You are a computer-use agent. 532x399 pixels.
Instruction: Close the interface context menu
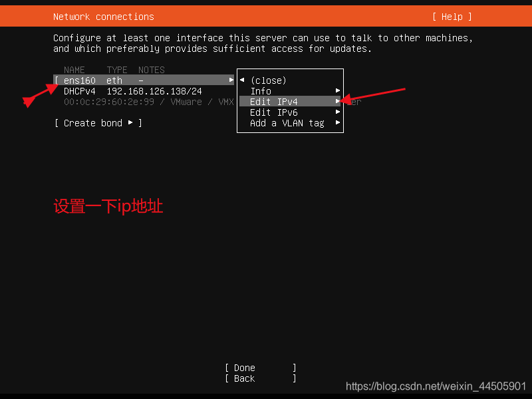269,80
